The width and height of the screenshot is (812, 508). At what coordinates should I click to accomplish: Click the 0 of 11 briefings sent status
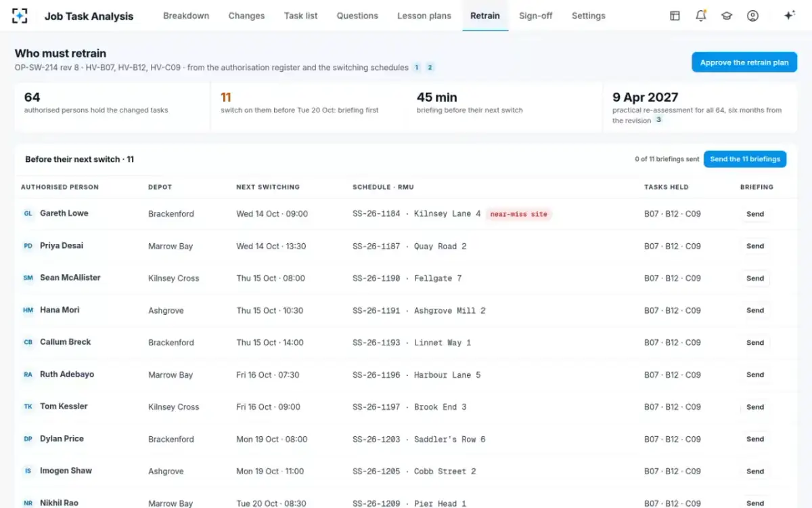pyautogui.click(x=667, y=159)
